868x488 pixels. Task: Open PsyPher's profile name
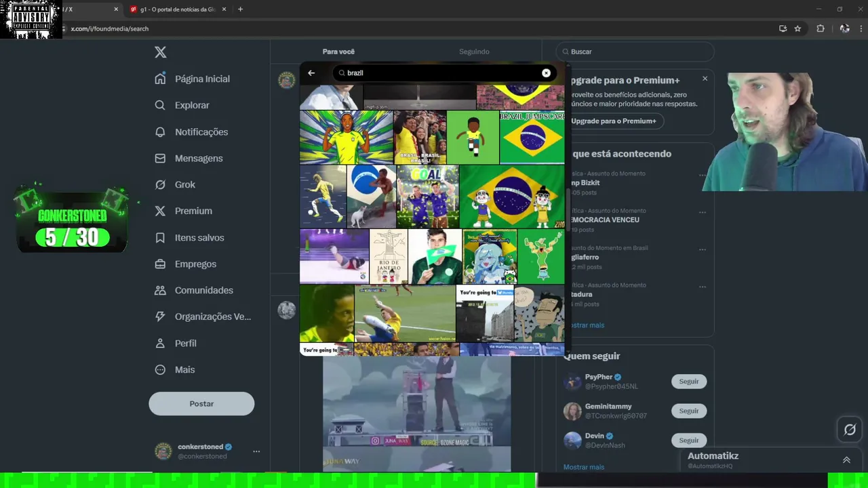point(599,377)
